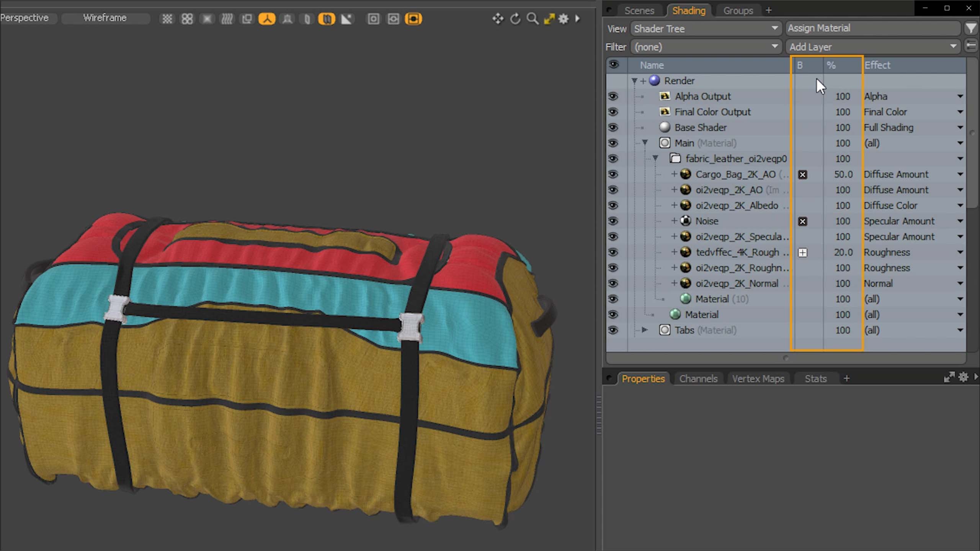Open the Properties panel gear options

coord(964,377)
